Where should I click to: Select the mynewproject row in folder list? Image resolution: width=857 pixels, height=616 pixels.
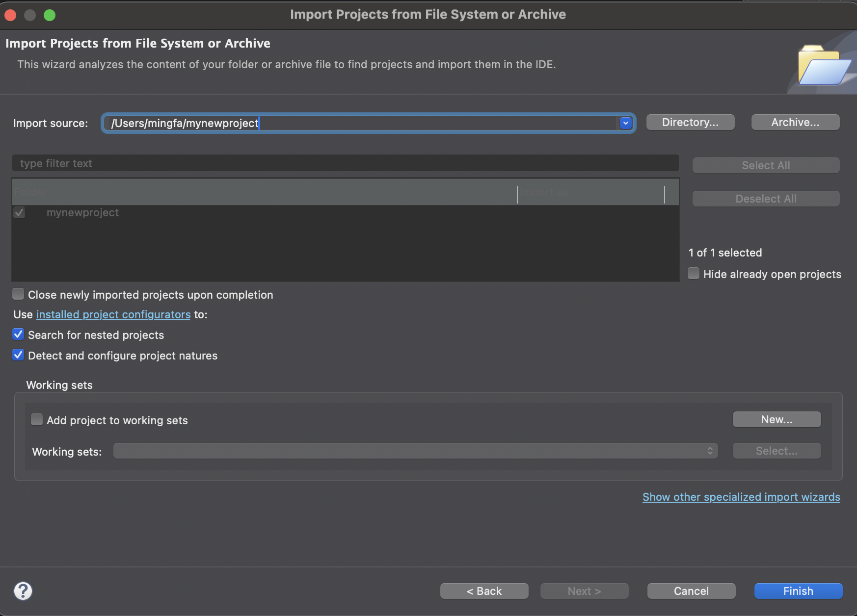[x=83, y=213]
